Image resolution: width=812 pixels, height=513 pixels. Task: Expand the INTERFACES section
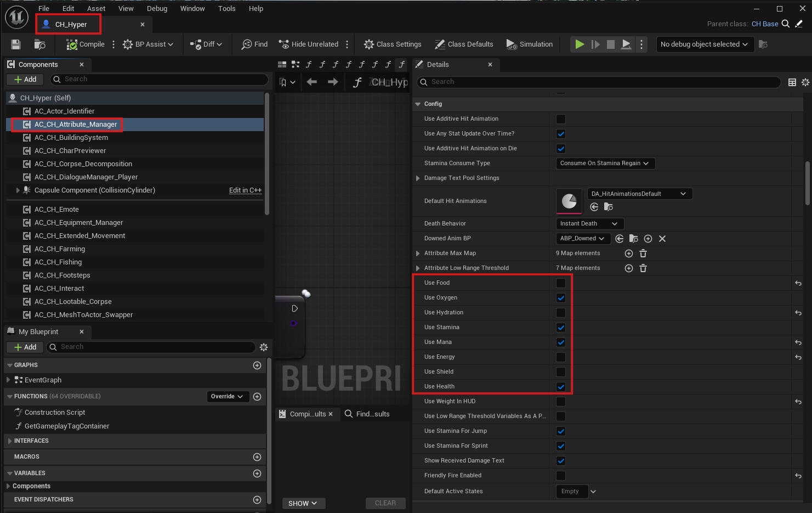(9, 441)
